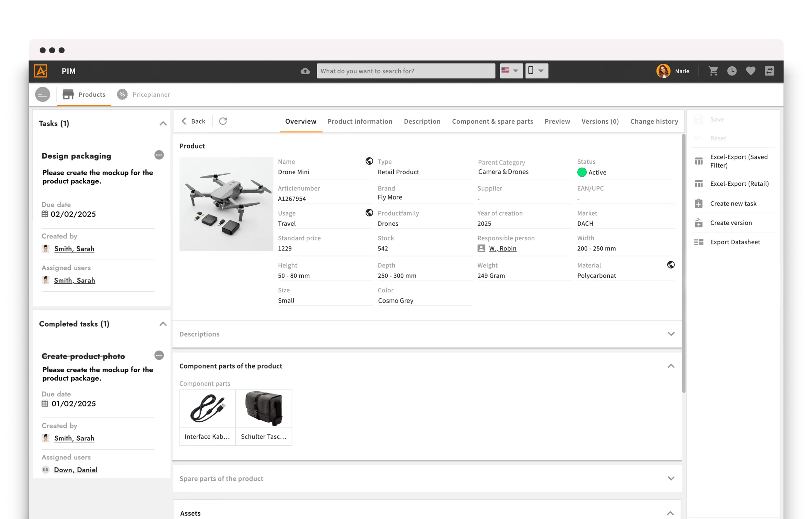The height and width of the screenshot is (519, 812).
Task: Click the Excel-Export (Retail) label
Action: 739,184
